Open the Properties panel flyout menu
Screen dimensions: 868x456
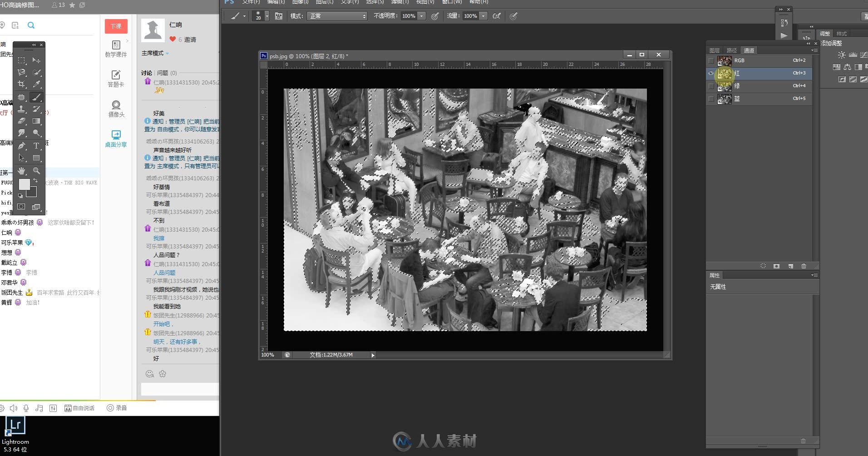[x=815, y=275]
